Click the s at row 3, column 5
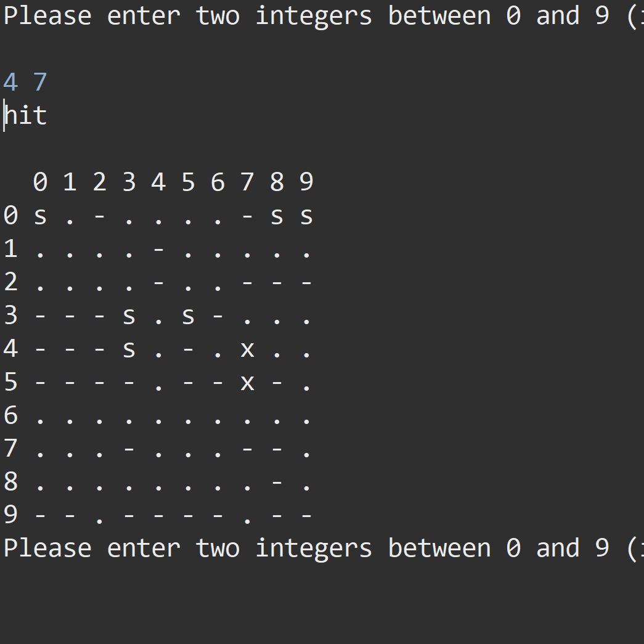The height and width of the screenshot is (644, 644). pyautogui.click(x=188, y=316)
